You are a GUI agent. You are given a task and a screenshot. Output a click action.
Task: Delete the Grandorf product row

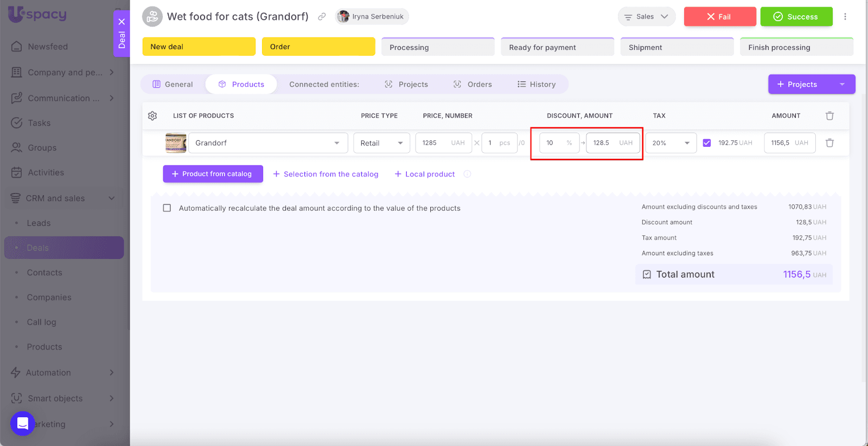[x=829, y=143]
